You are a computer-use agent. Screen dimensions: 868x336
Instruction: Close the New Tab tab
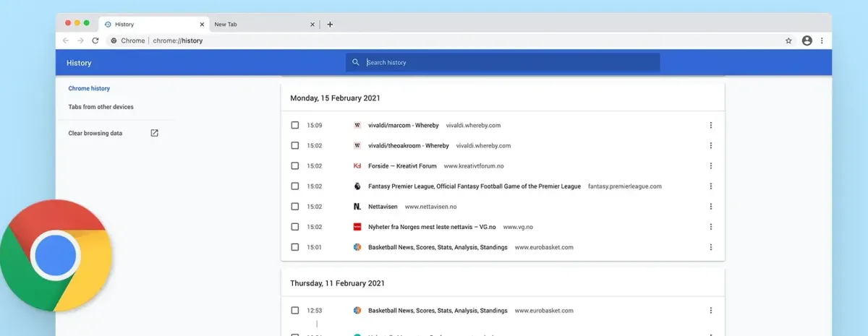pyautogui.click(x=312, y=24)
